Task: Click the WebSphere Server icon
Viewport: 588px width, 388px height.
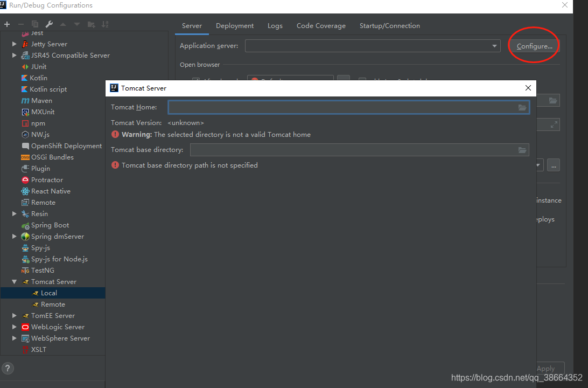Action: pyautogui.click(x=25, y=338)
